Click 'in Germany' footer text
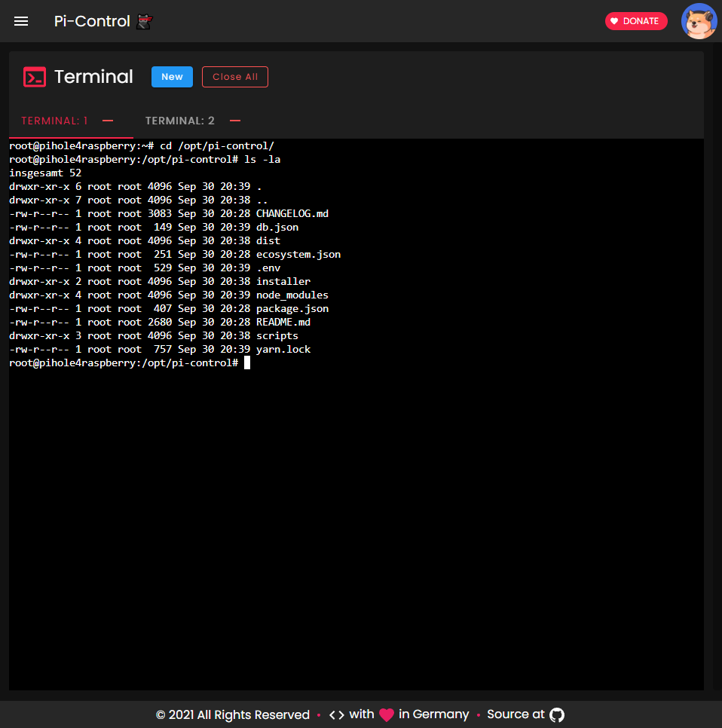The height and width of the screenshot is (728, 722). coord(433,714)
